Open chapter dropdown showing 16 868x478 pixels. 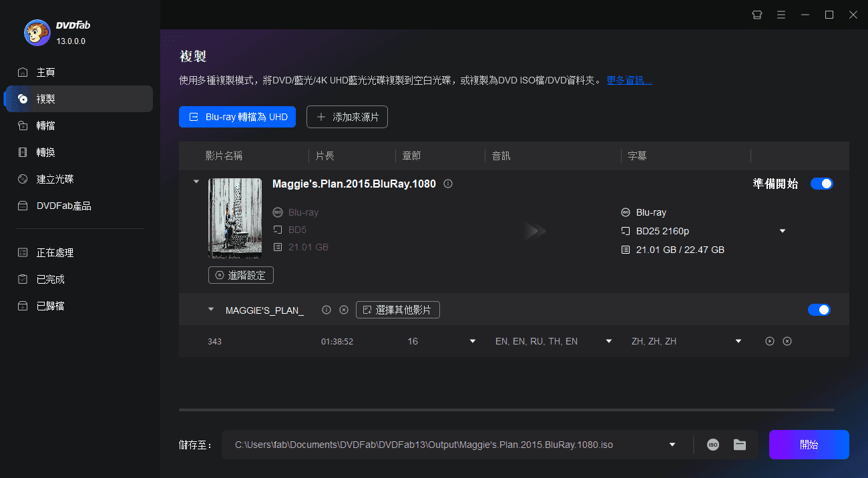[x=473, y=341]
